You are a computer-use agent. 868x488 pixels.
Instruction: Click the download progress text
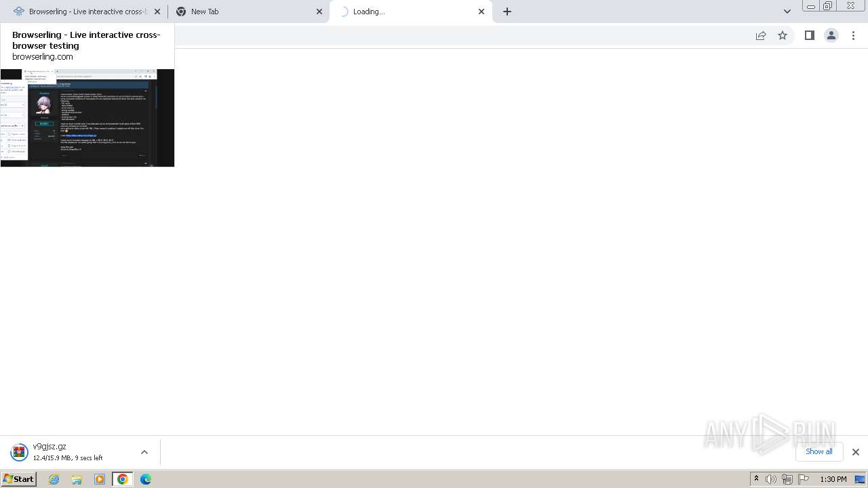point(68,458)
